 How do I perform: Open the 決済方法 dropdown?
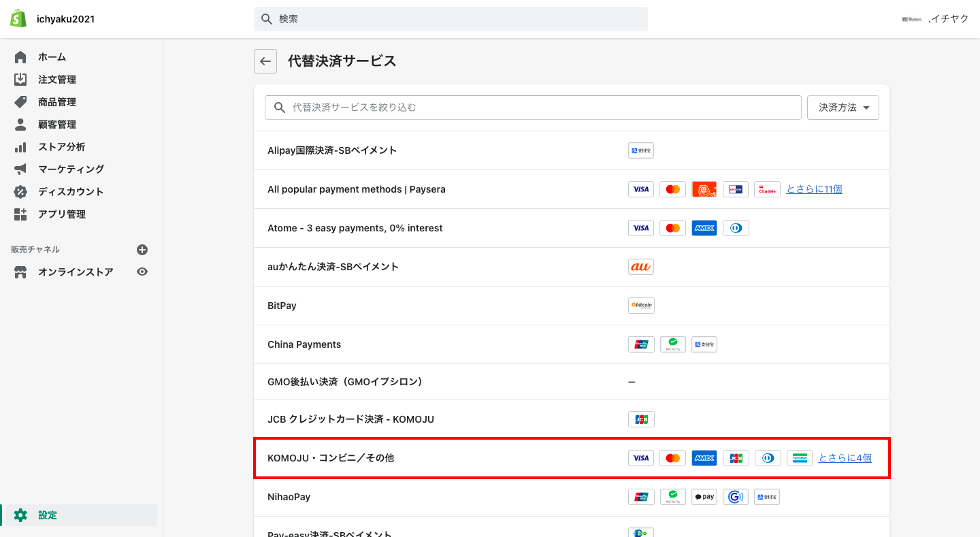843,108
